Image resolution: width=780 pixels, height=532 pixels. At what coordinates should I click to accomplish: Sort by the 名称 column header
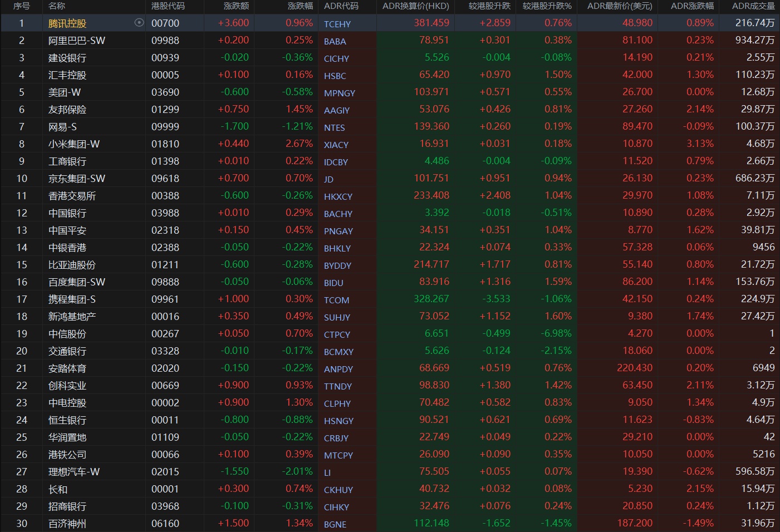tap(57, 6)
